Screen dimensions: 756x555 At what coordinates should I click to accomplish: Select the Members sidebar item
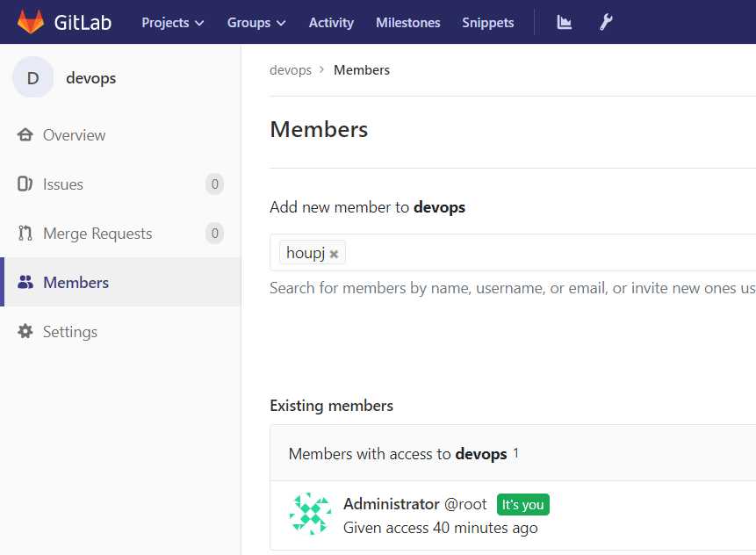[x=120, y=282]
